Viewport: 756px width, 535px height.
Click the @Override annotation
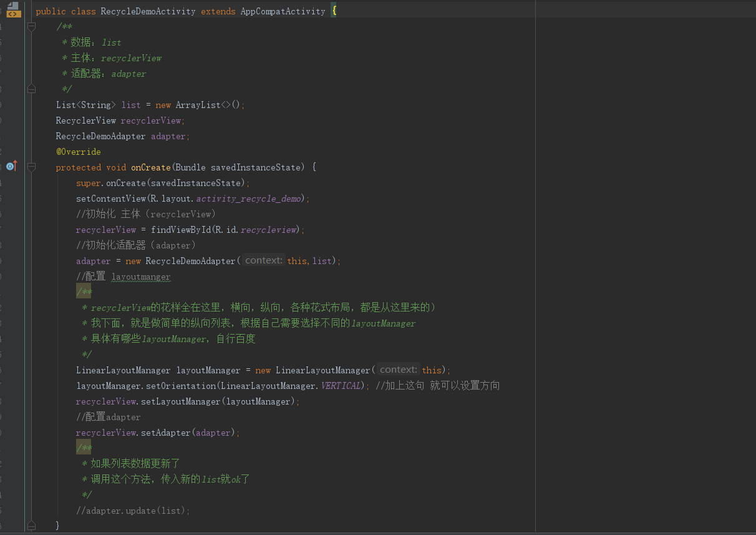[x=78, y=152]
